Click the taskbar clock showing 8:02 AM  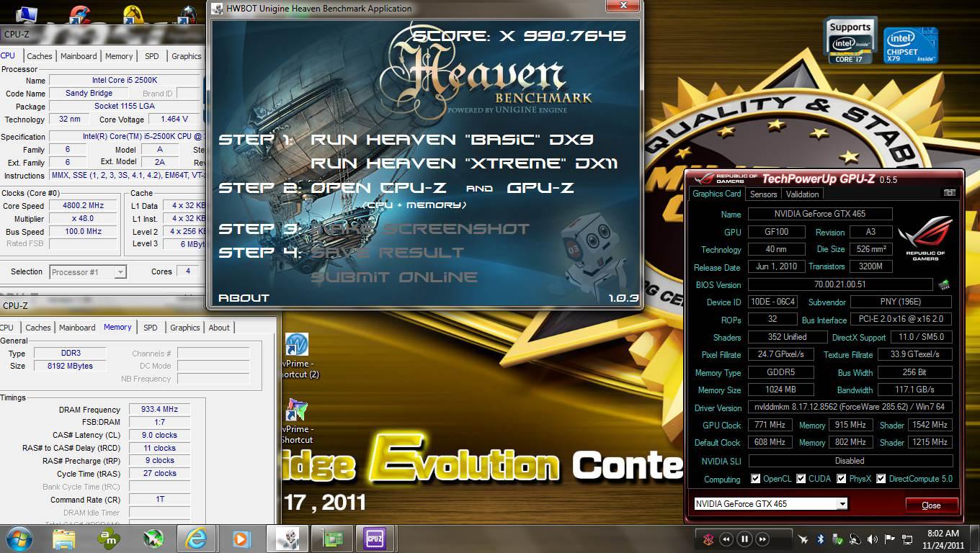[943, 534]
